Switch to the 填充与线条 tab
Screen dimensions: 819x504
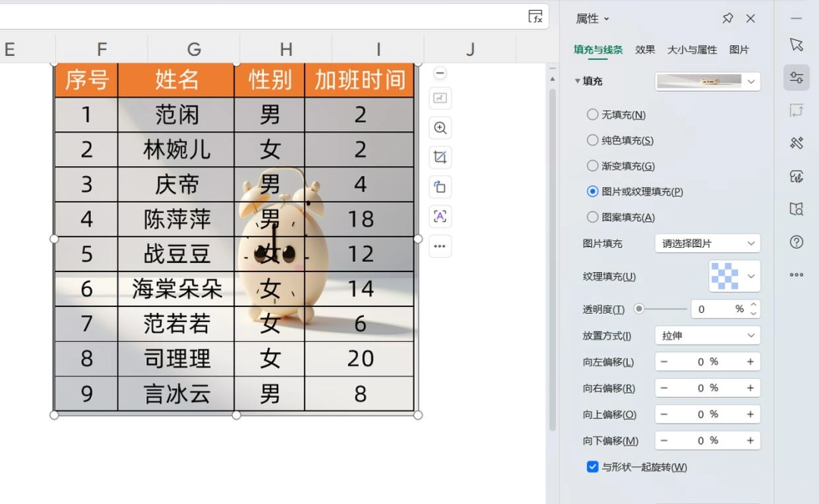(598, 49)
